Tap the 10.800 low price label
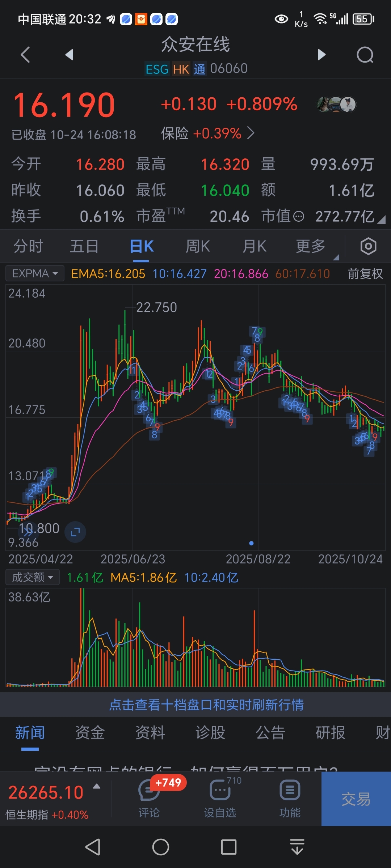The width and height of the screenshot is (391, 868). (39, 528)
